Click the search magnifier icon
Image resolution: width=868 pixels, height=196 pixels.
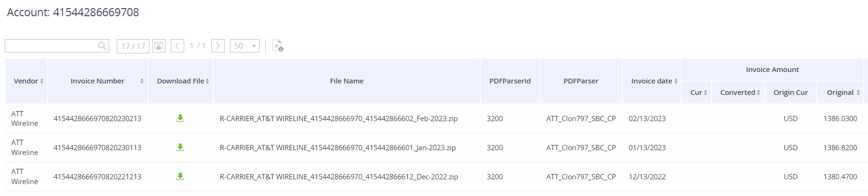point(102,46)
